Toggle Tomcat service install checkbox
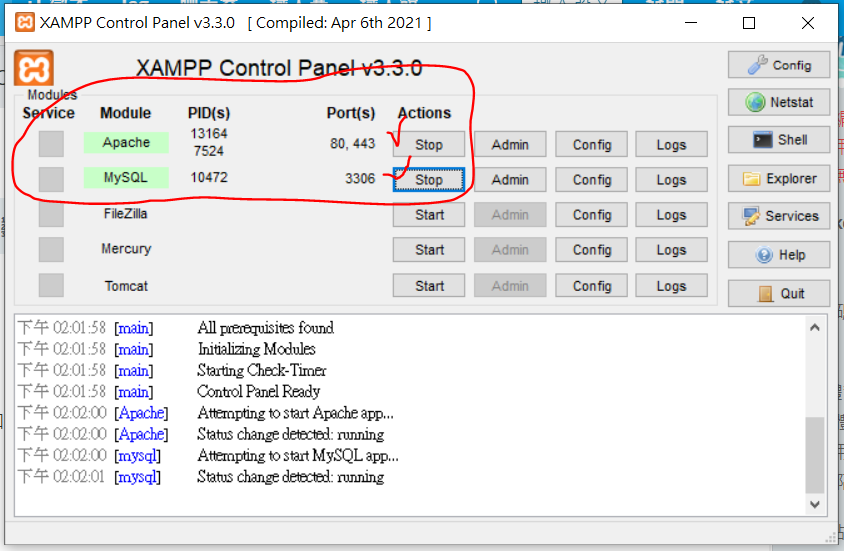This screenshot has width=844, height=551. coord(51,285)
